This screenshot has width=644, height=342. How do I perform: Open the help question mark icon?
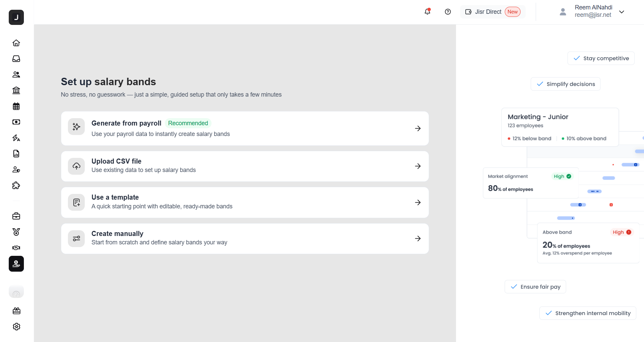pos(448,12)
